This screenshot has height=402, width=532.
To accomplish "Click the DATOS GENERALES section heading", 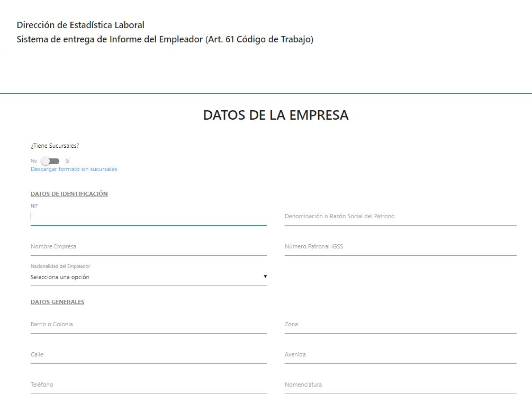I will tap(57, 302).
